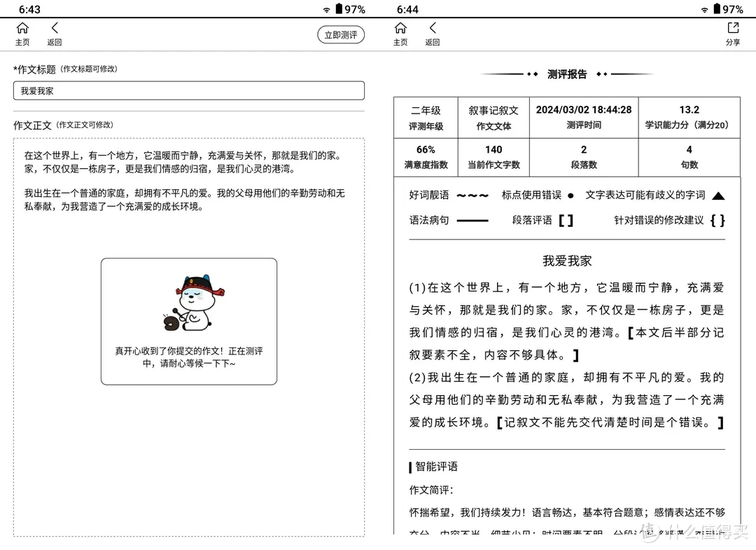Image resolution: width=756 pixels, height=550 pixels.
Task: Tap comment 记叙文不能先交代清楚时间是个错误
Action: coord(610,422)
